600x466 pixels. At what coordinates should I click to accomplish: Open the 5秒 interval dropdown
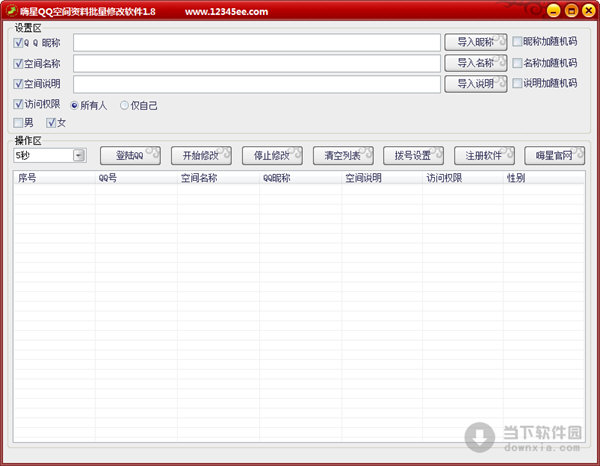[79, 155]
